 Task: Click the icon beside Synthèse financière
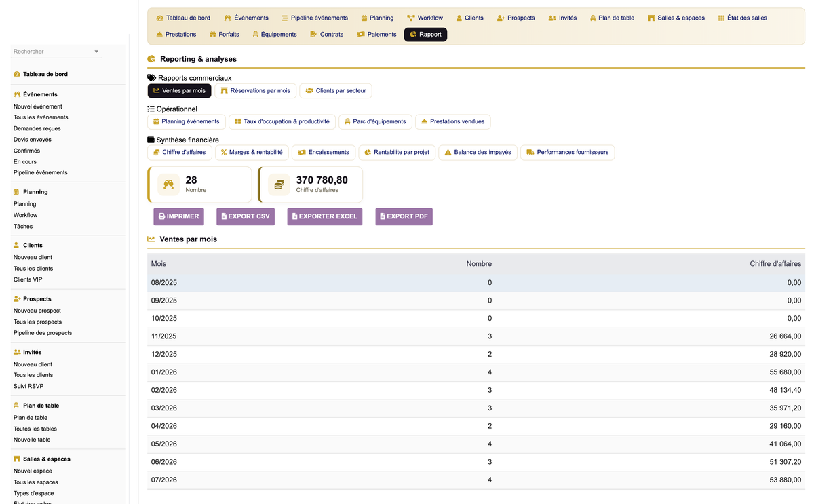click(x=151, y=140)
